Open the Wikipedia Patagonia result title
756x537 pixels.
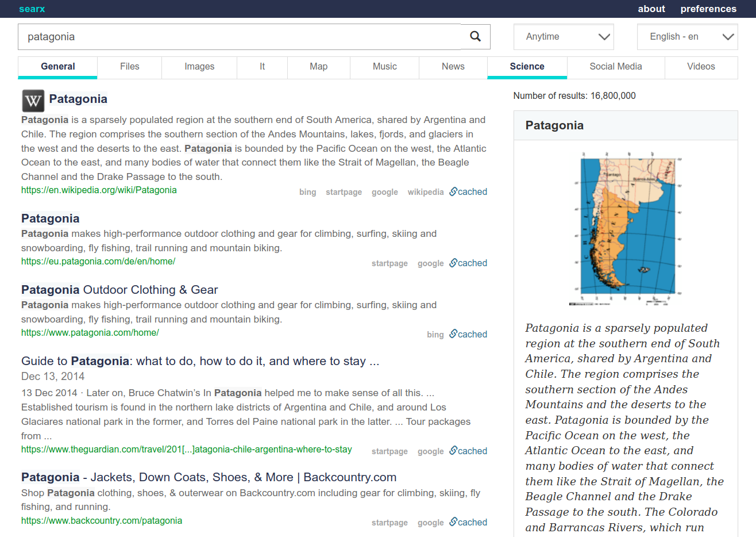78,99
